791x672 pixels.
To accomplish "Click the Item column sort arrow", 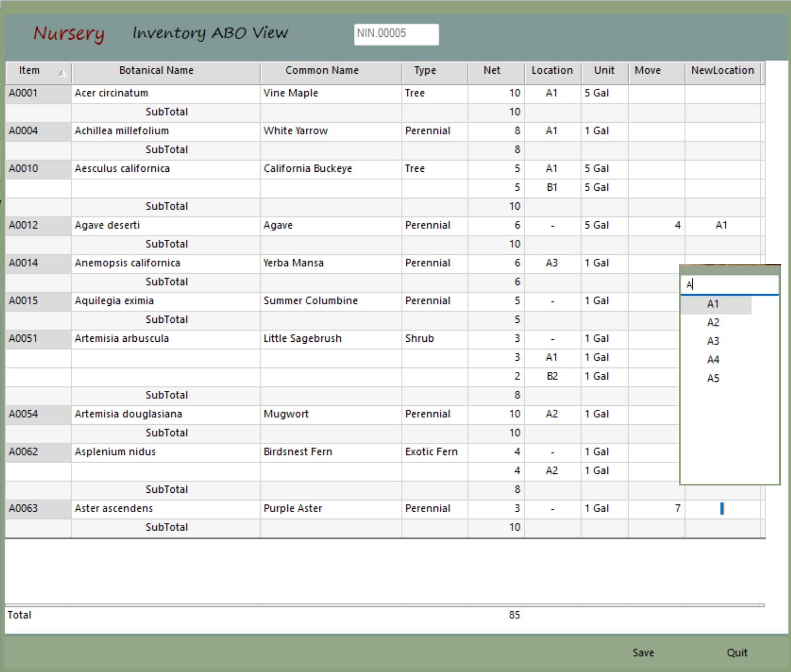I will tap(62, 73).
